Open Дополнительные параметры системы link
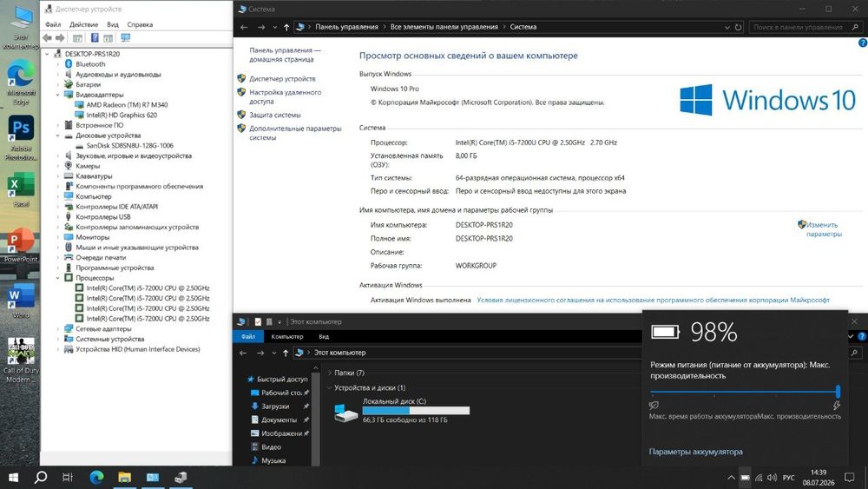The width and height of the screenshot is (868, 489). click(x=295, y=133)
